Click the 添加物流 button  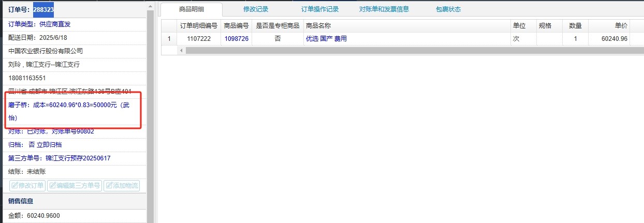pos(122,186)
